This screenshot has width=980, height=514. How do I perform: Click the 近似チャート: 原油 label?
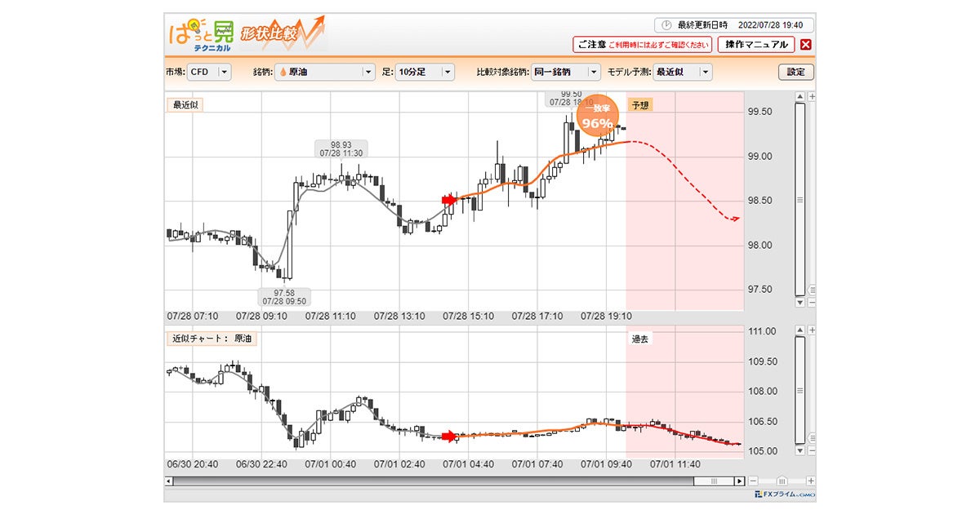tap(212, 338)
